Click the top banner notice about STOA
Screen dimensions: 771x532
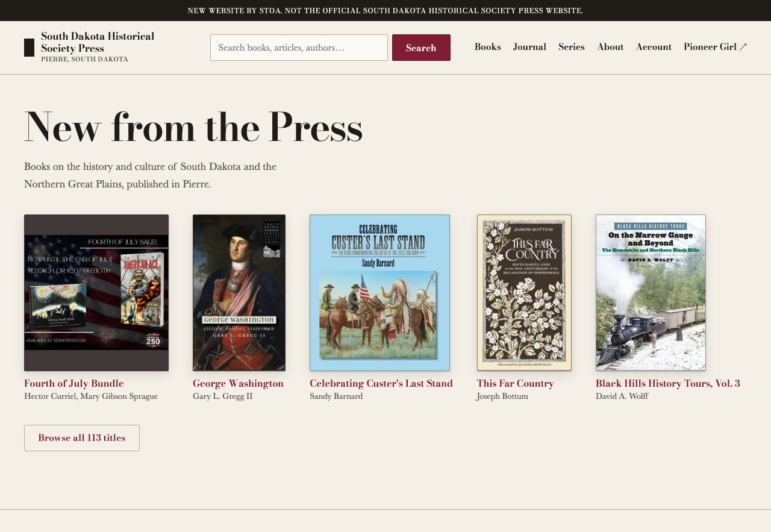[385, 11]
